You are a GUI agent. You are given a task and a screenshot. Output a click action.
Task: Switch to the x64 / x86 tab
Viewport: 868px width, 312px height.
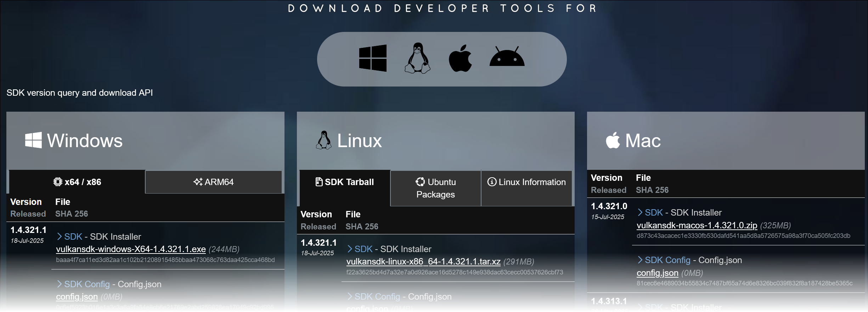pyautogui.click(x=77, y=182)
